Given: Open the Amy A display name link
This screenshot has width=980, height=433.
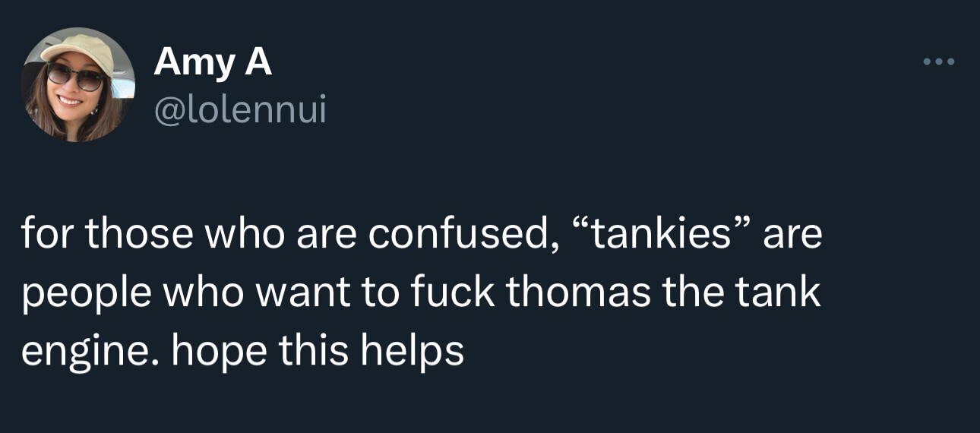Looking at the screenshot, I should [213, 63].
